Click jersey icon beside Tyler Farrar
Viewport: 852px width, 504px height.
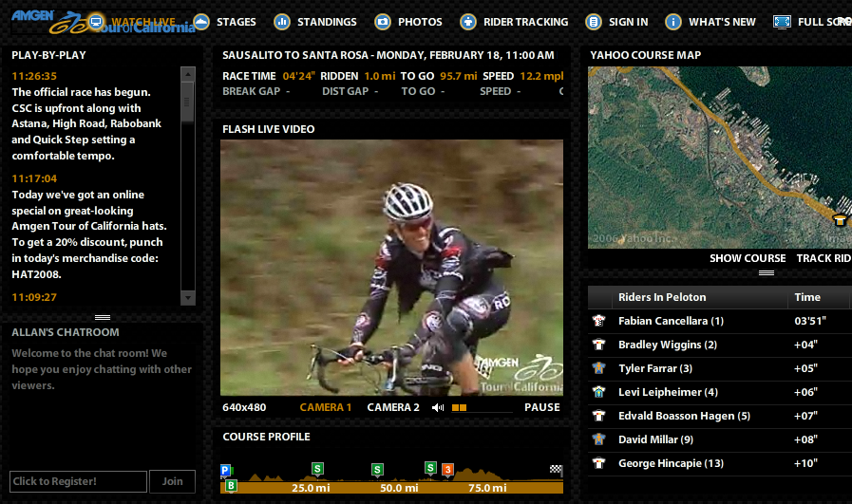pyautogui.click(x=598, y=368)
